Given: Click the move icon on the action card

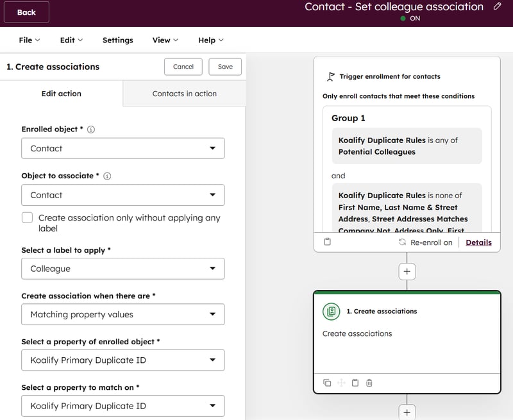Looking at the screenshot, I should pyautogui.click(x=340, y=383).
